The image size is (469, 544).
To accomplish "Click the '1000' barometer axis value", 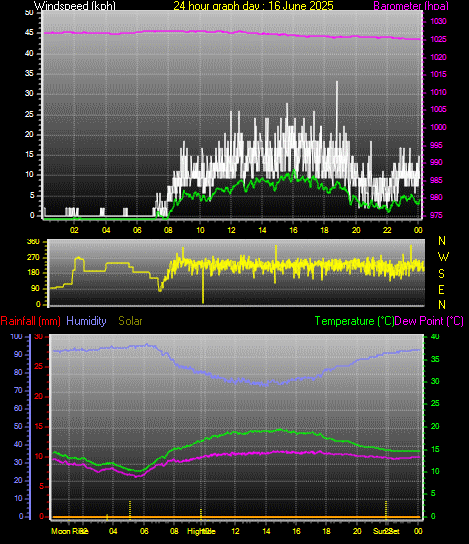I will (x=438, y=127).
